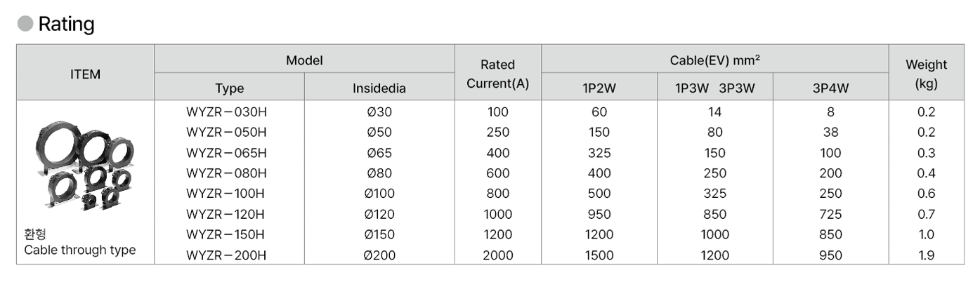This screenshot has width=980, height=282.
Task: Select the 3P4W column header
Action: pos(830,88)
